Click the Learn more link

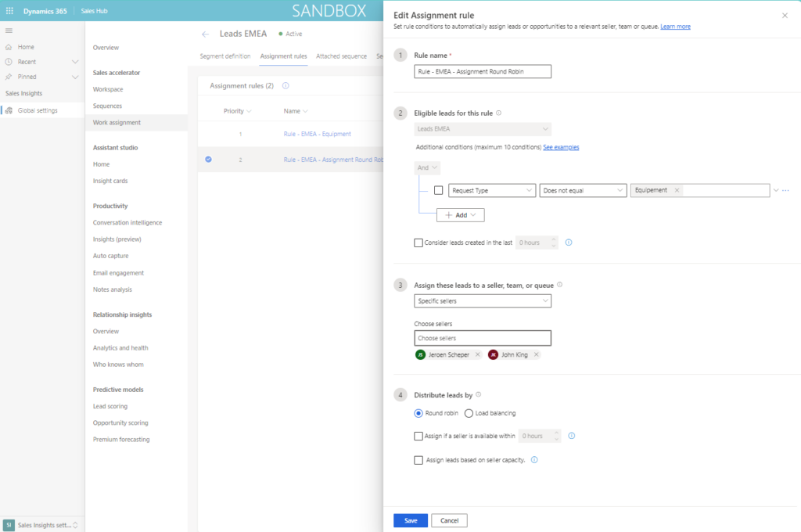(x=676, y=26)
